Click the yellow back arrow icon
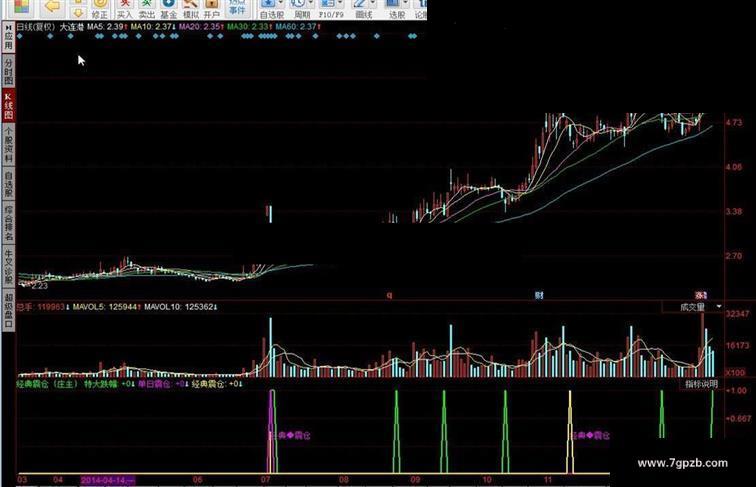756x487 pixels. [x=52, y=6]
